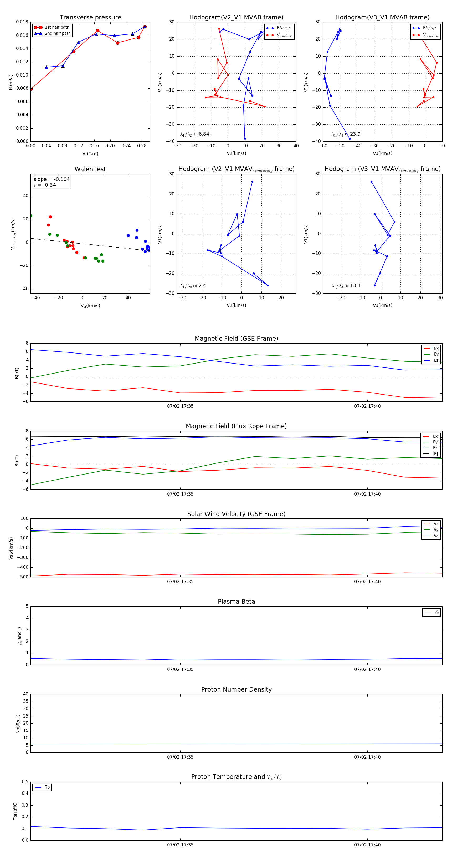
Task: Select the "Vy" legend entry
Action: pos(431,530)
